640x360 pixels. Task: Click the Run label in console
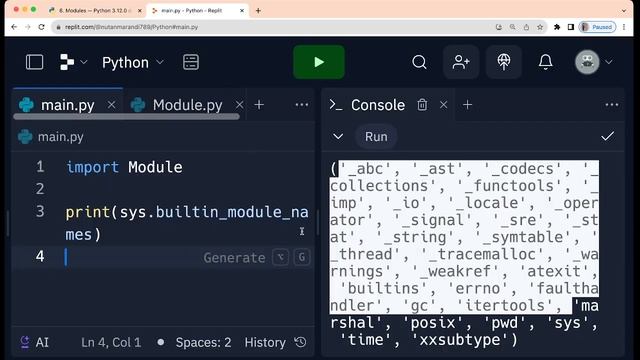(376, 137)
